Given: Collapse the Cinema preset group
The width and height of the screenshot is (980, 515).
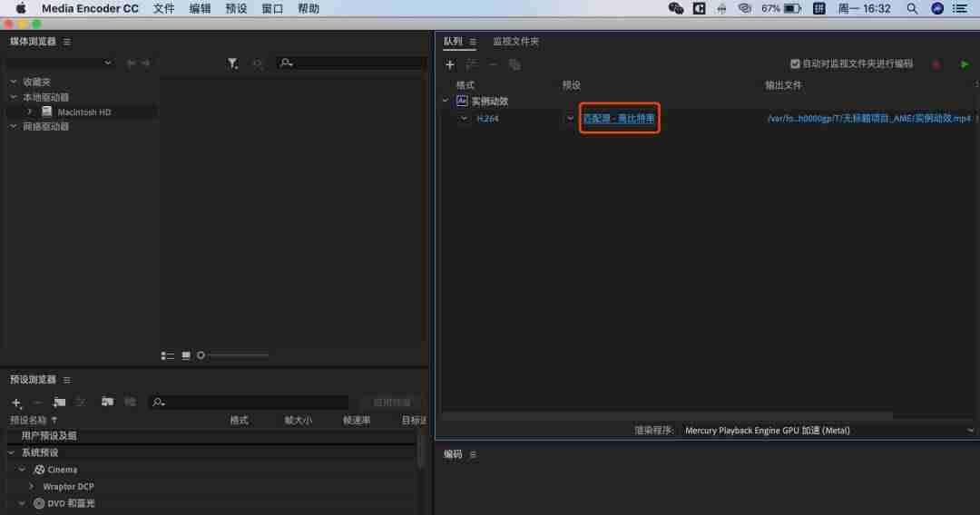Looking at the screenshot, I should click(x=22, y=470).
